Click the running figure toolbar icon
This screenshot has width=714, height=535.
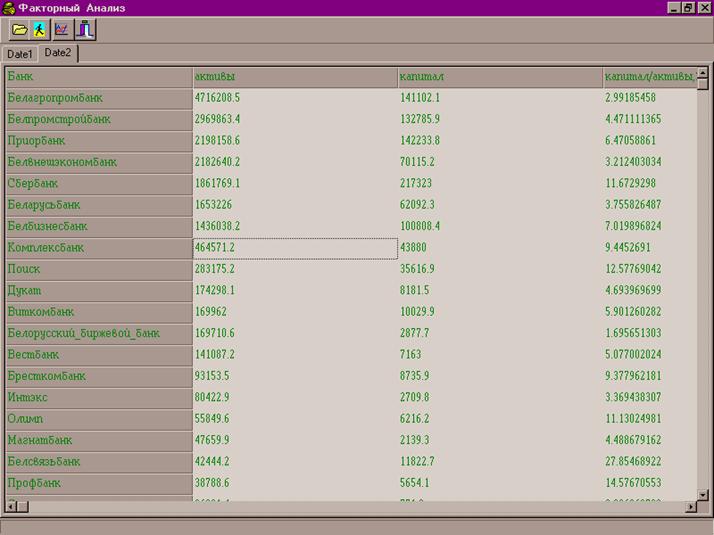point(40,30)
